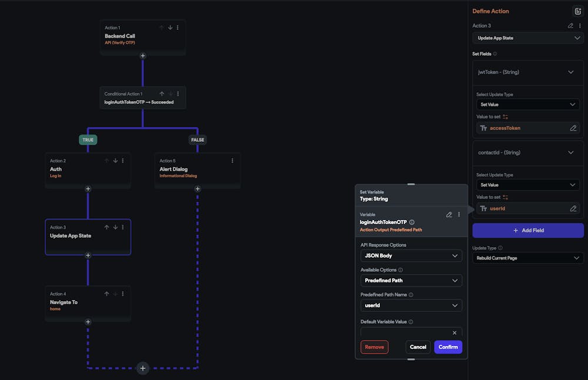
Task: Open Action 3 node options menu
Action: 123,227
